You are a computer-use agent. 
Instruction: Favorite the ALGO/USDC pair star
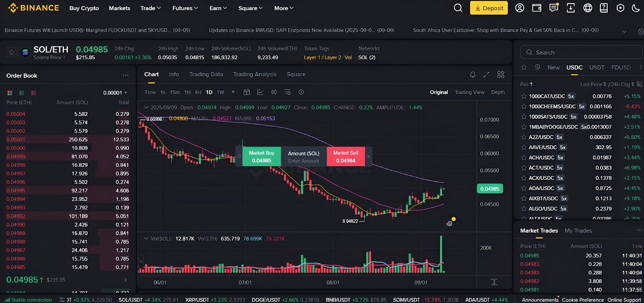tap(524, 209)
